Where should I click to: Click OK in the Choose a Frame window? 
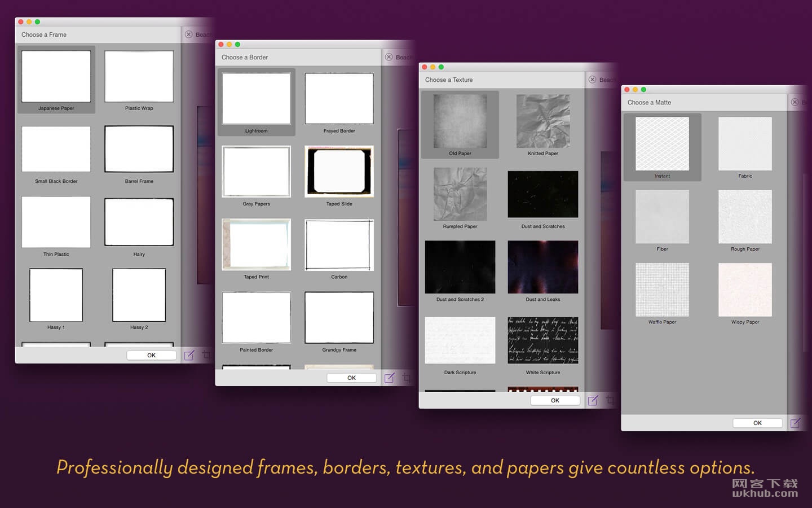coord(151,355)
